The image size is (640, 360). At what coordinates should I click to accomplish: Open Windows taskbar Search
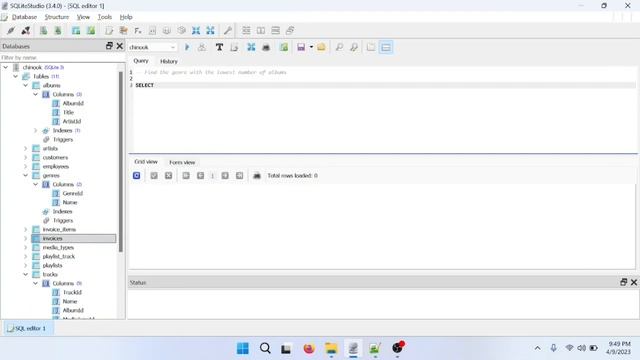pyautogui.click(x=265, y=348)
